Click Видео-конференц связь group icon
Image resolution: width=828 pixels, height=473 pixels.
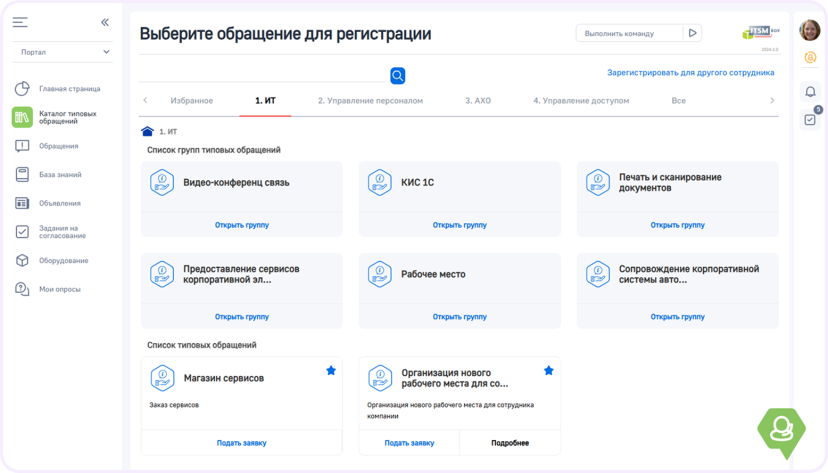(x=162, y=183)
